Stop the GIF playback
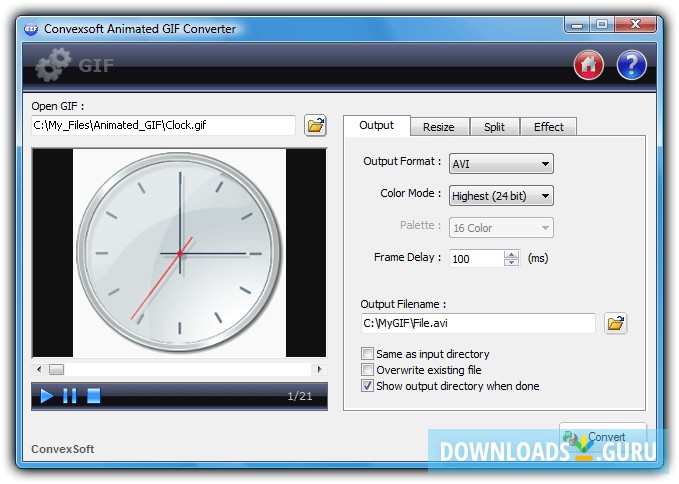The image size is (679, 484). pyautogui.click(x=94, y=396)
